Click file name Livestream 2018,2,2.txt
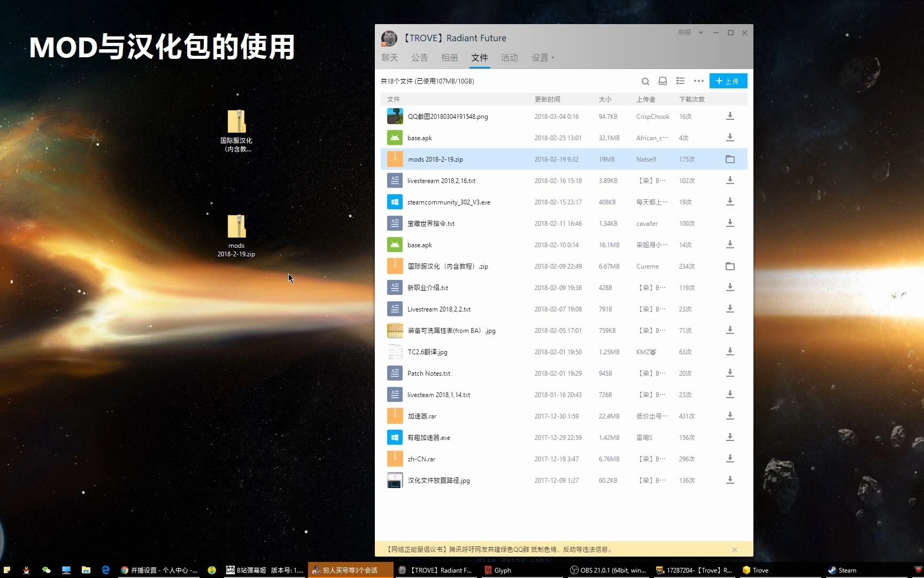924x578 pixels. (439, 309)
